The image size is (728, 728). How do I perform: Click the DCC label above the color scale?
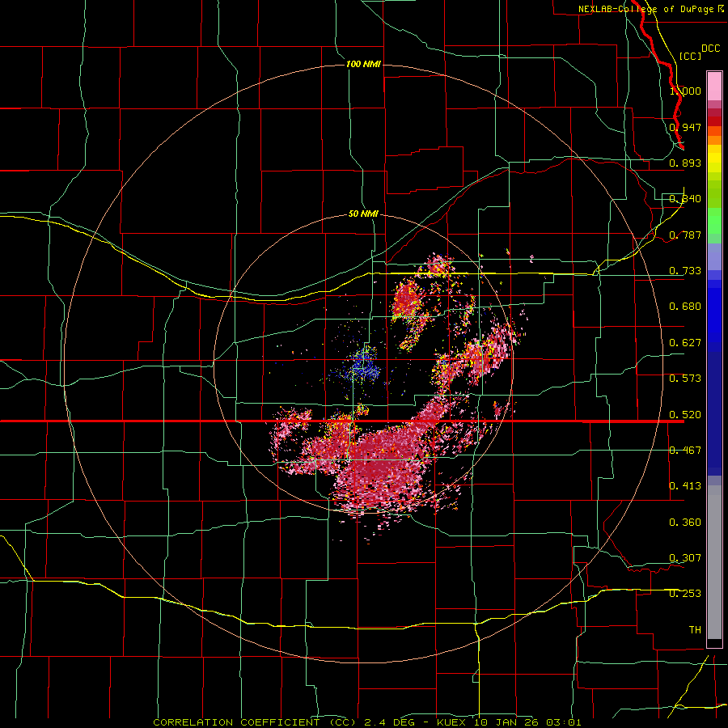(710, 48)
